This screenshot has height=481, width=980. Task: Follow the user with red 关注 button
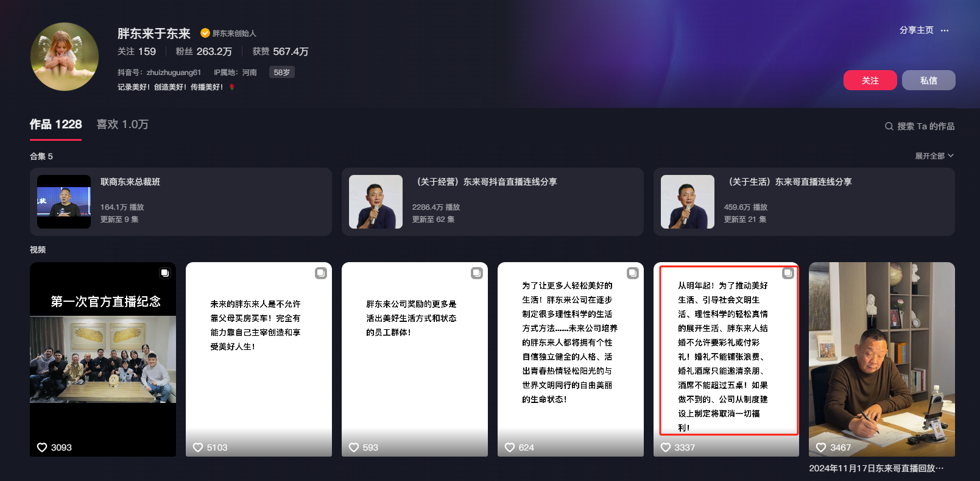[x=870, y=80]
